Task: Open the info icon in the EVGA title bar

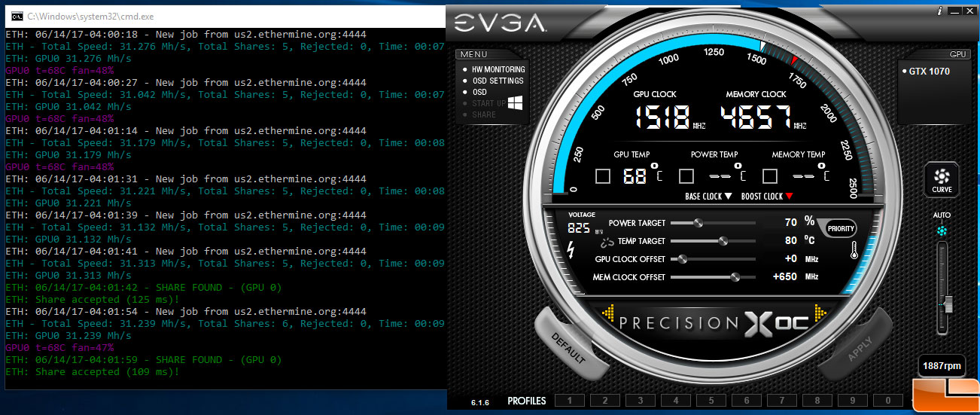Action: 940,11
